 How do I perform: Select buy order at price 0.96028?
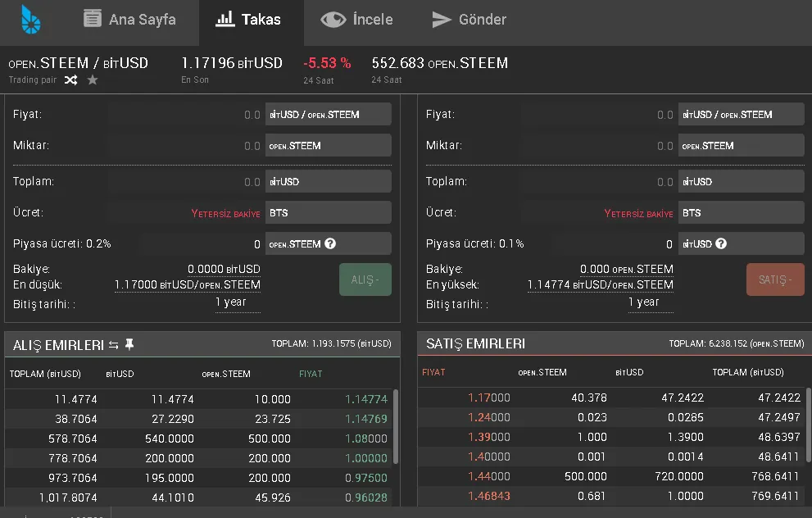(x=199, y=498)
